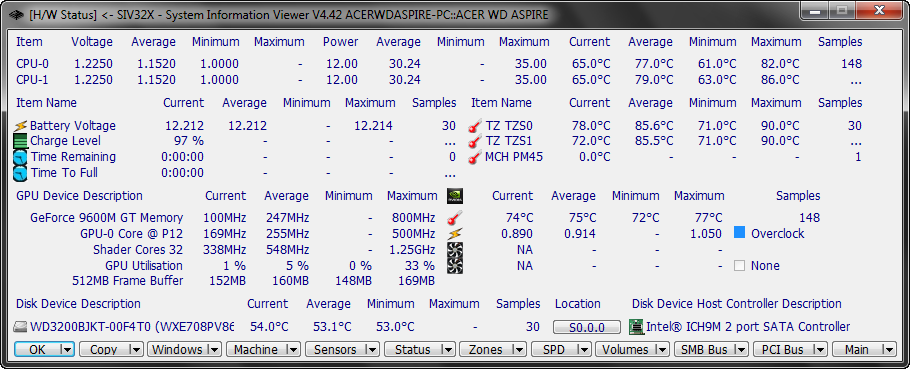Click the Windows button
Screen dimensions: 910x369
tap(185, 349)
